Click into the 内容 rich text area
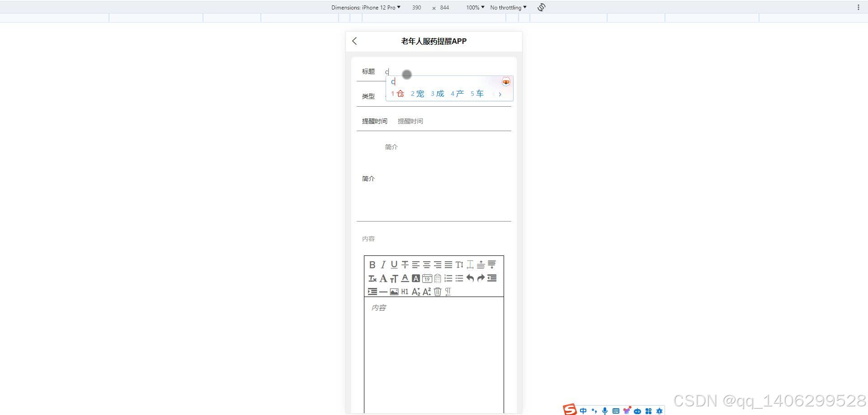Image resolution: width=868 pixels, height=415 pixels. pyautogui.click(x=434, y=355)
